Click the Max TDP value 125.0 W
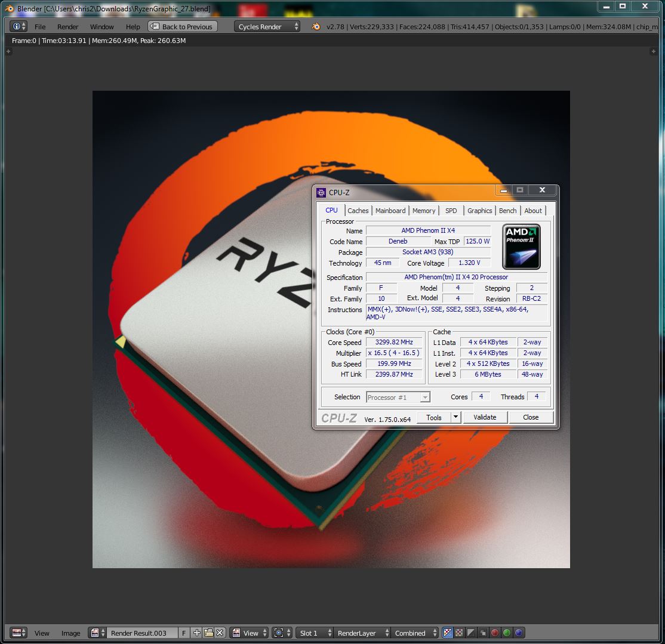This screenshot has width=665, height=644. tap(478, 241)
